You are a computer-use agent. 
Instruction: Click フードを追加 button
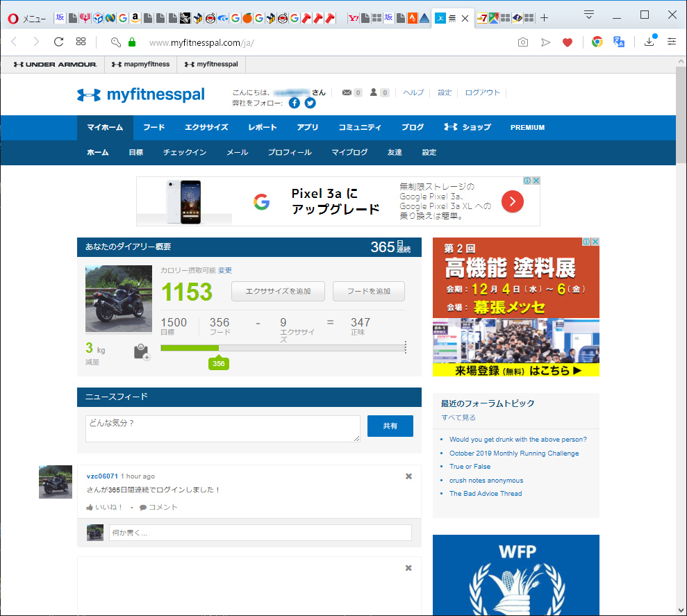point(369,292)
